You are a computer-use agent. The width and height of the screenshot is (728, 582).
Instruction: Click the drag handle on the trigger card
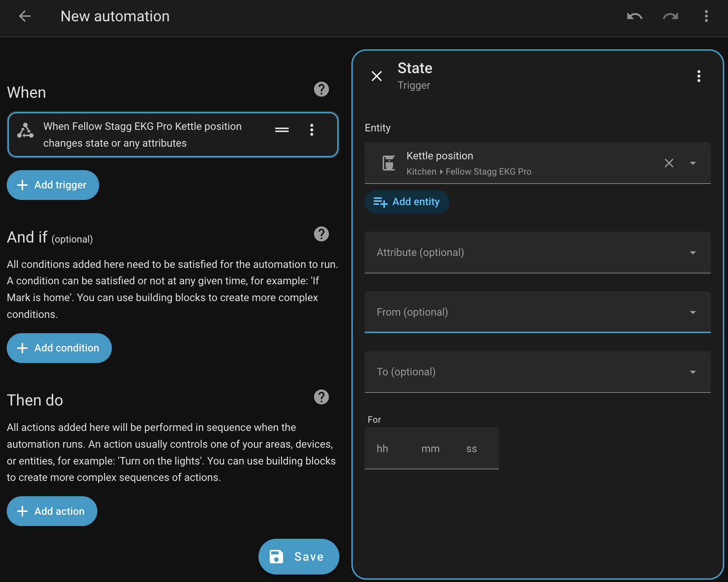coord(282,130)
